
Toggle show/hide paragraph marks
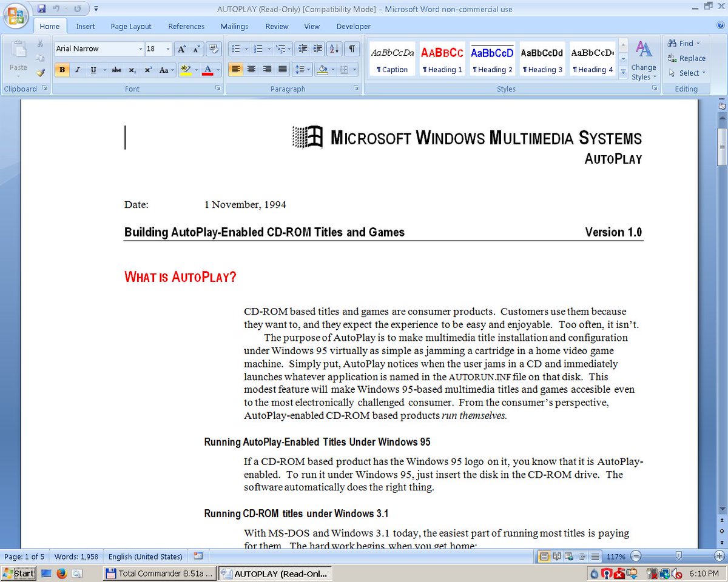(x=352, y=49)
